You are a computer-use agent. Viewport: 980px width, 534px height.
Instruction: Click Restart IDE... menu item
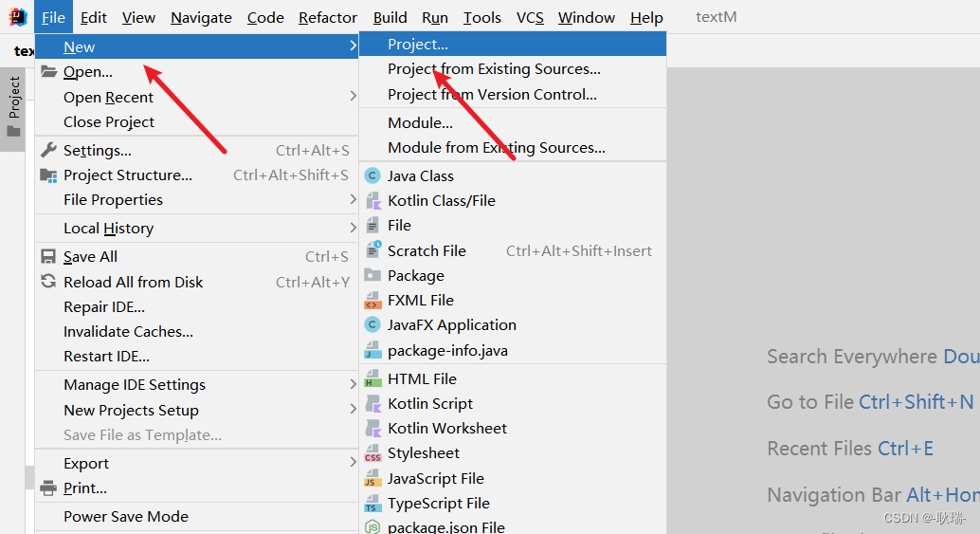[x=197, y=357]
